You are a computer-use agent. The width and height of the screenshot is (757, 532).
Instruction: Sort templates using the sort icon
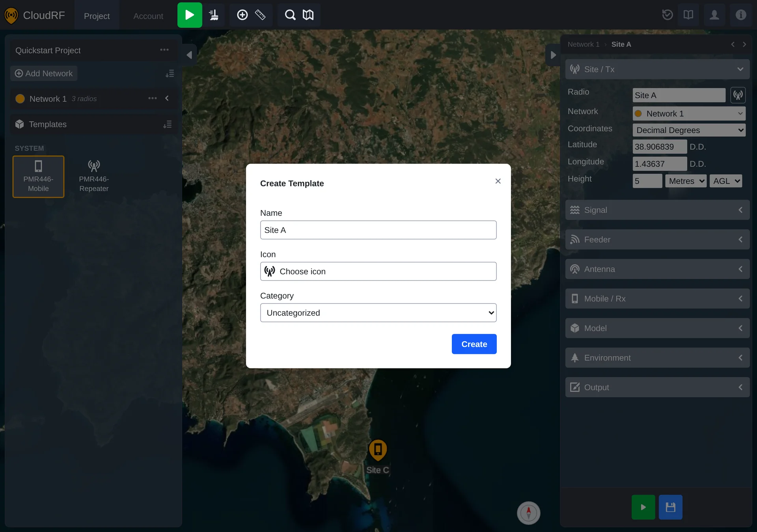click(x=168, y=125)
